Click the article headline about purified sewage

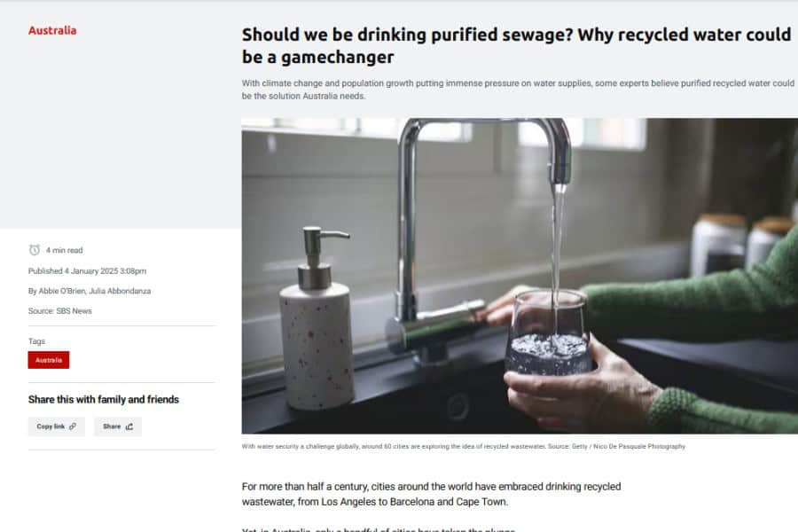(516, 45)
